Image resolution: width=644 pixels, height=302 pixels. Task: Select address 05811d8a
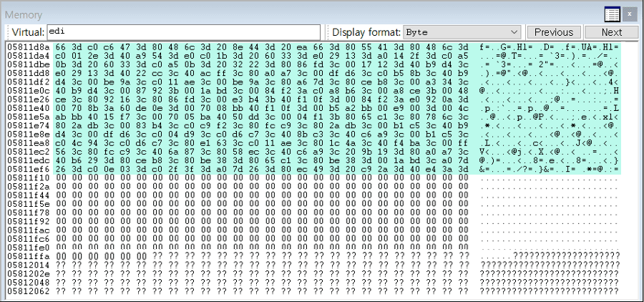pyautogui.click(x=29, y=47)
